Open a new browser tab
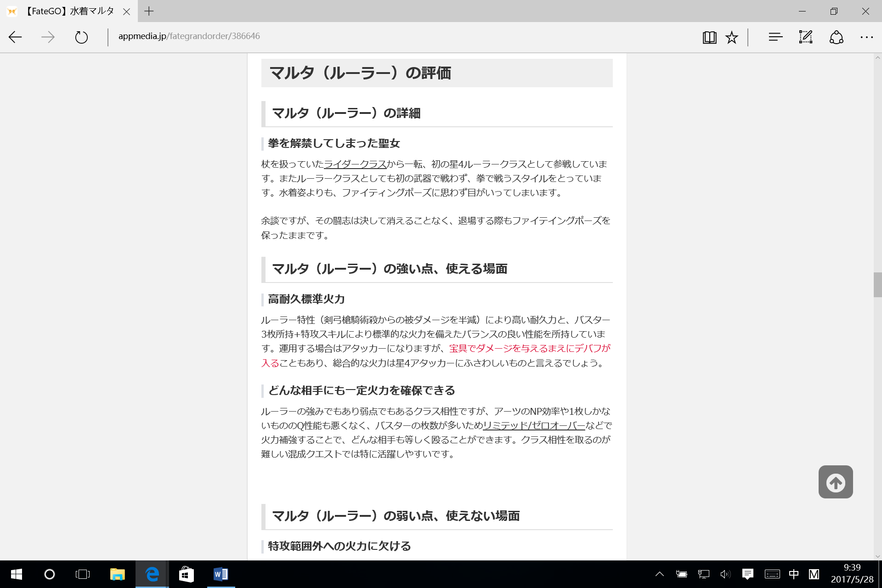Viewport: 882px width, 588px height. tap(148, 11)
